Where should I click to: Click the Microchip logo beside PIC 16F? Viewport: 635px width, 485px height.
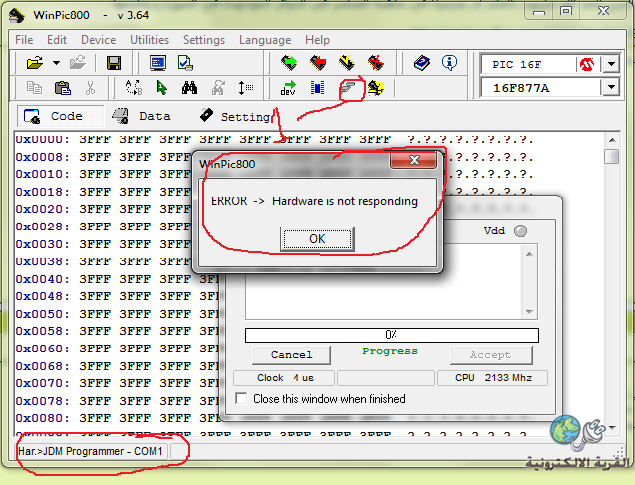tap(587, 64)
